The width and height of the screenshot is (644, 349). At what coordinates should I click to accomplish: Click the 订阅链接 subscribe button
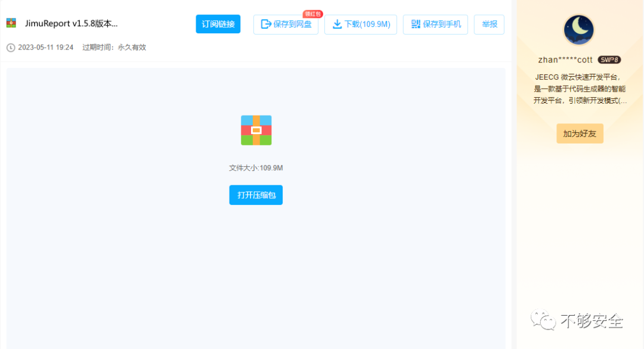pyautogui.click(x=218, y=24)
